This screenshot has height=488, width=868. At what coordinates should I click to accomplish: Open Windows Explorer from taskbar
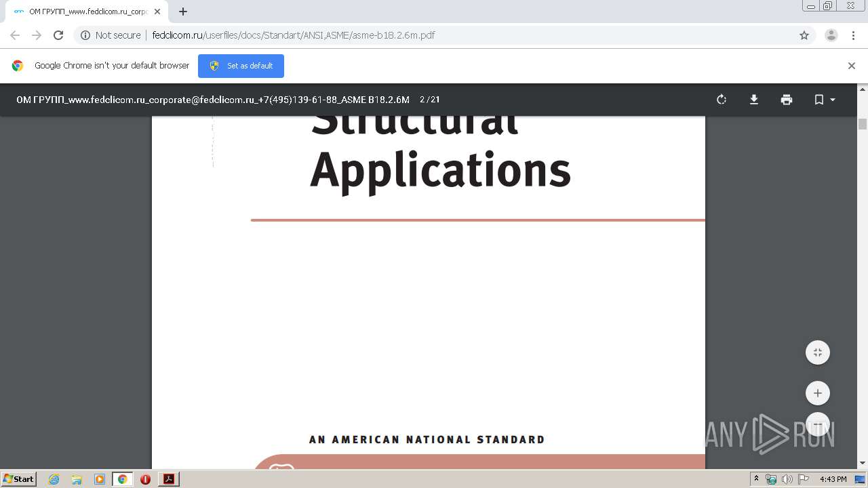(x=77, y=479)
